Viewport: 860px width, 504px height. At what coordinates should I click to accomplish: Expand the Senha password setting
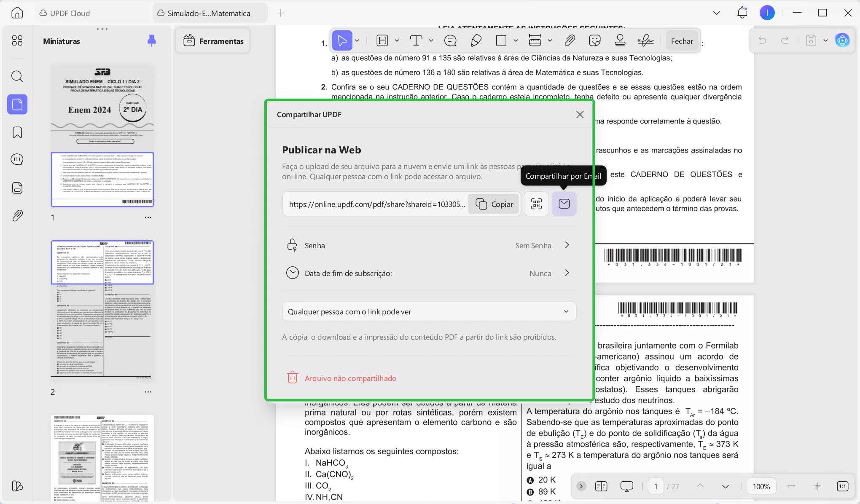click(429, 245)
